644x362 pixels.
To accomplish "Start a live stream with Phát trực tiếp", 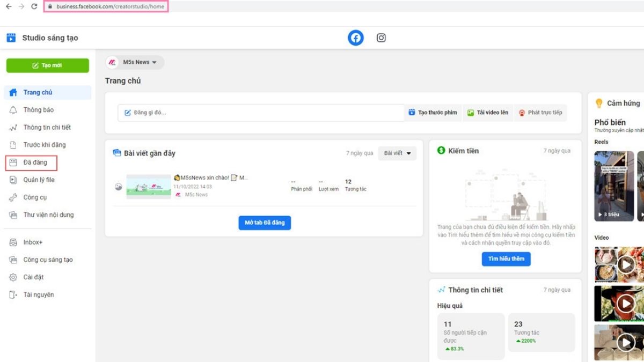I will [540, 113].
